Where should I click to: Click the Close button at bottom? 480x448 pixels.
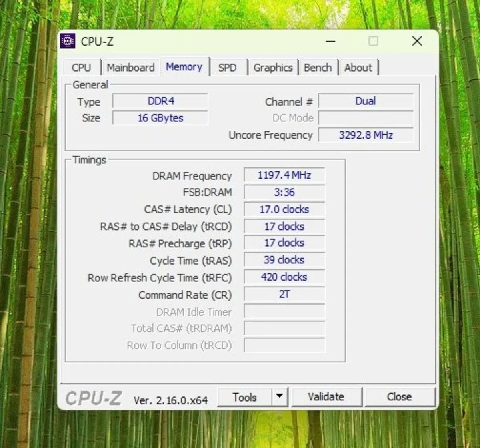(399, 397)
